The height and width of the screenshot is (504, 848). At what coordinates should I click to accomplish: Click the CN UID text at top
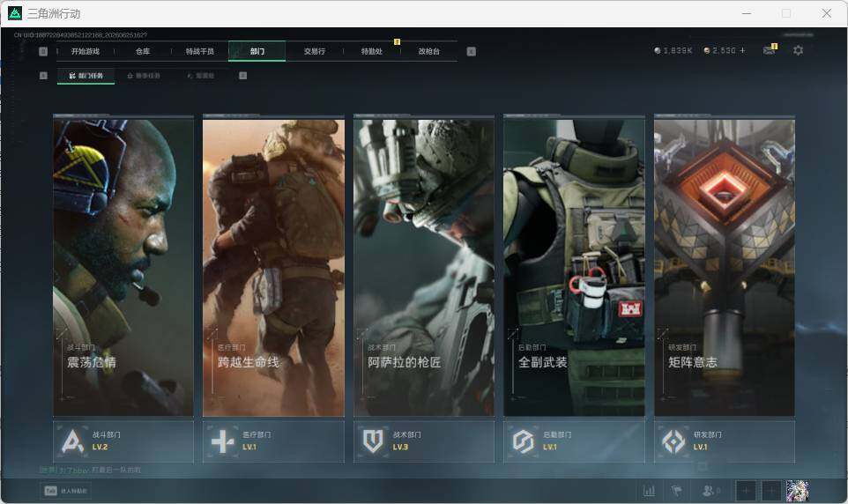80,34
